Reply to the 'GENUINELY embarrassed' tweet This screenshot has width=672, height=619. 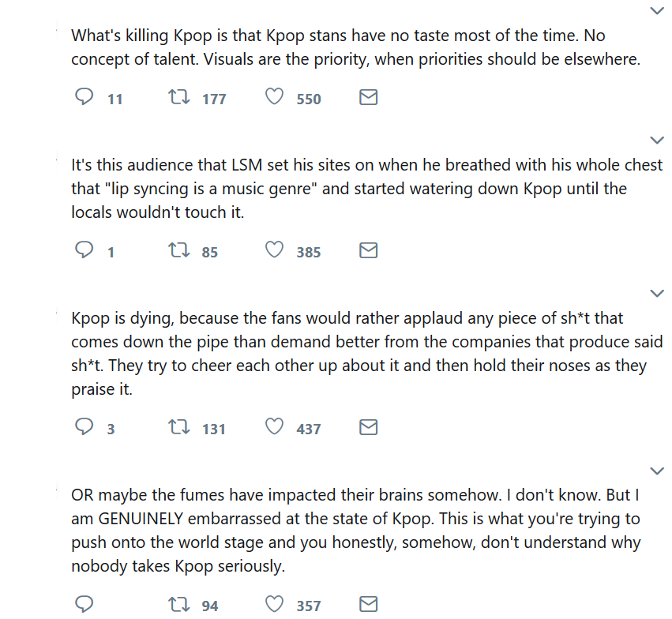(84, 605)
